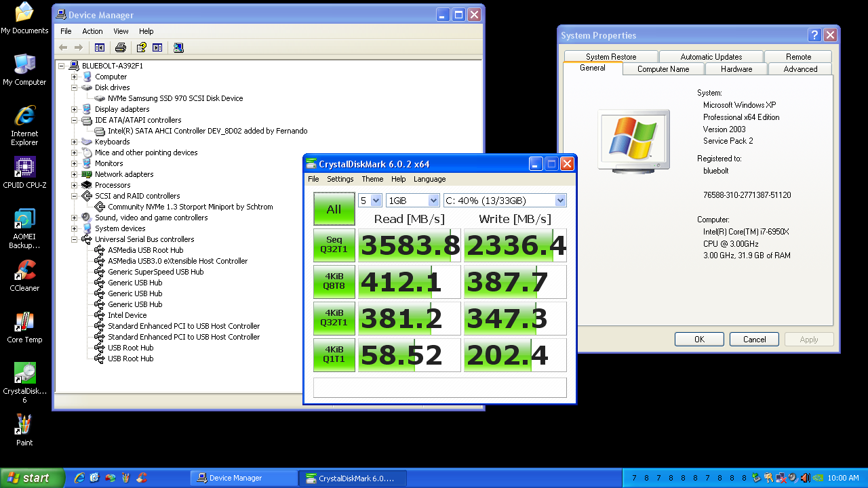Switch to Computer Name tab
This screenshot has width=868, height=488.
pos(663,69)
